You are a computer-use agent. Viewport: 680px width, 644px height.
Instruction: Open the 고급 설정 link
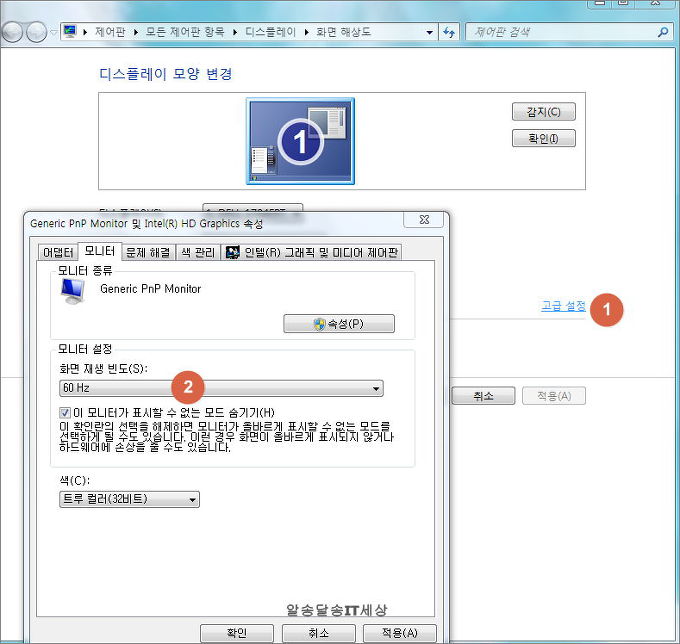click(563, 306)
